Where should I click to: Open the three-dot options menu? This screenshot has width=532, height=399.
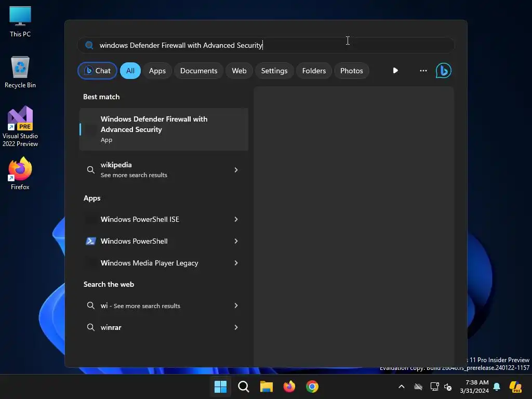coord(423,71)
